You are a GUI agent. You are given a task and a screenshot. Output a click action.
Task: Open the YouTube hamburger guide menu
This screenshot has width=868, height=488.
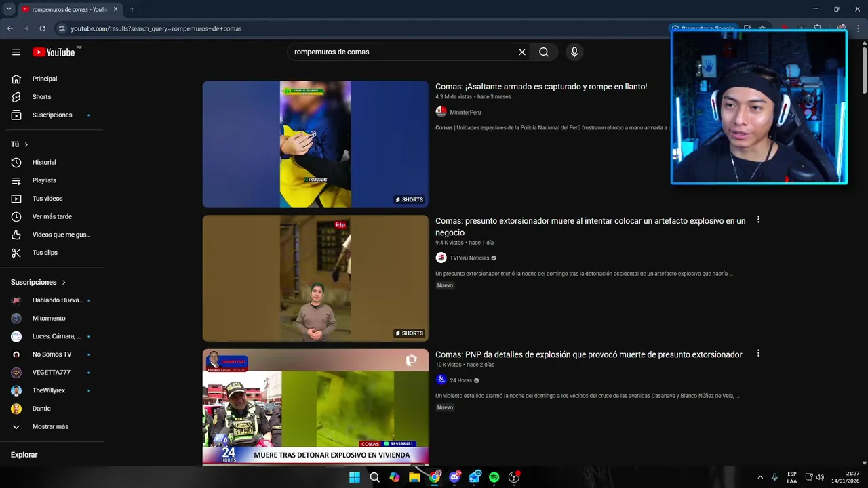click(x=16, y=52)
